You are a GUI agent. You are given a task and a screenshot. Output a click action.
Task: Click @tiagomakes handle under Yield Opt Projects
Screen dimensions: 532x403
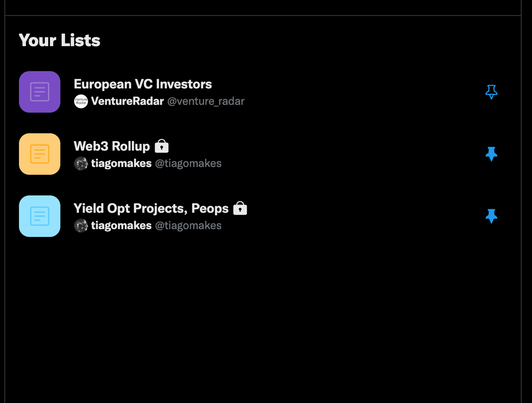click(x=188, y=225)
